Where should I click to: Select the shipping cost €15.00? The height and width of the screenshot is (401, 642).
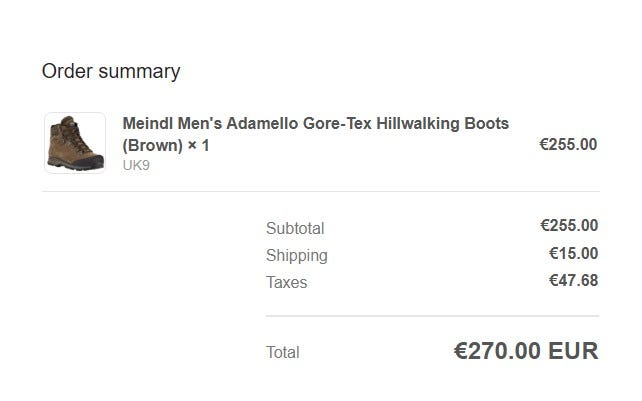pyautogui.click(x=573, y=254)
